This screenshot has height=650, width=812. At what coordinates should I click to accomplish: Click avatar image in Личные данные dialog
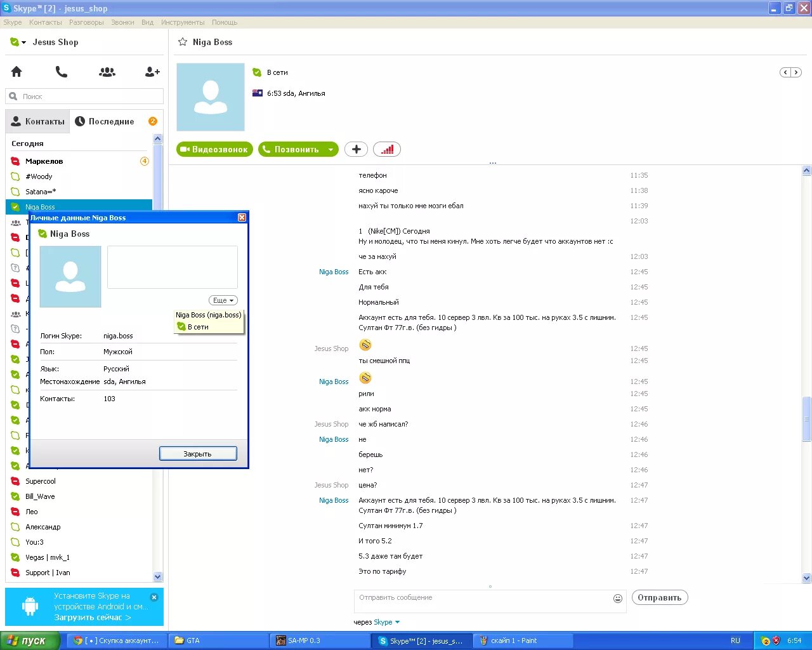[70, 277]
